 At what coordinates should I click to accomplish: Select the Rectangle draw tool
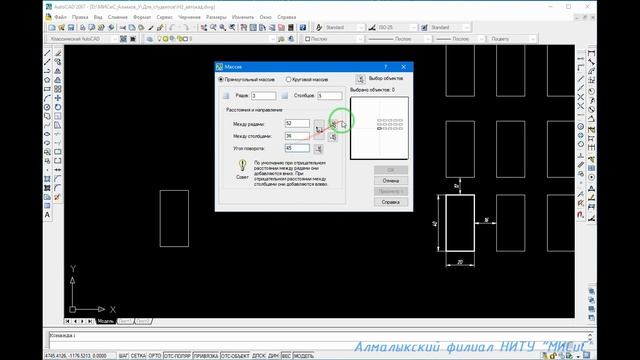click(x=48, y=89)
